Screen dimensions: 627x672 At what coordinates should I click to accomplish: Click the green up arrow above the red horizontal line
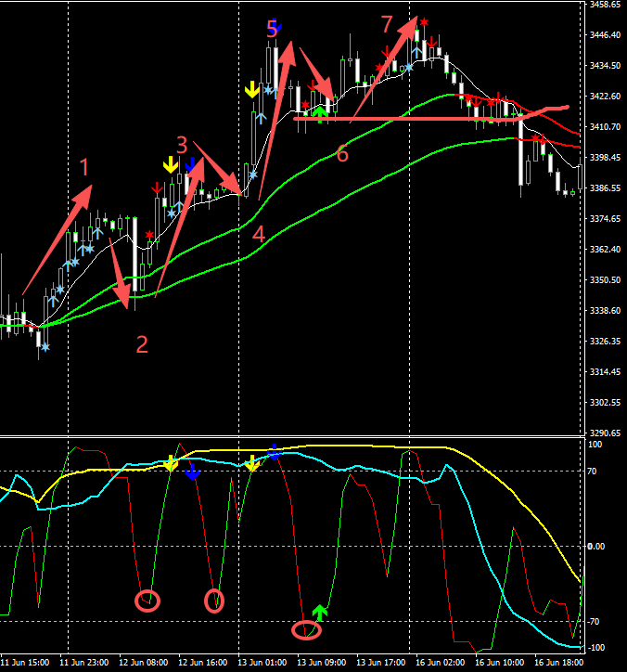click(x=320, y=114)
